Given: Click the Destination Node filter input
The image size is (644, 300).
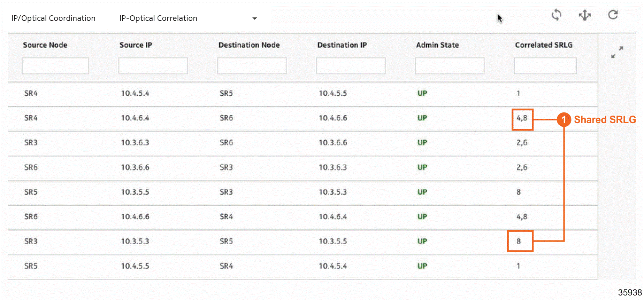Looking at the screenshot, I should click(252, 66).
